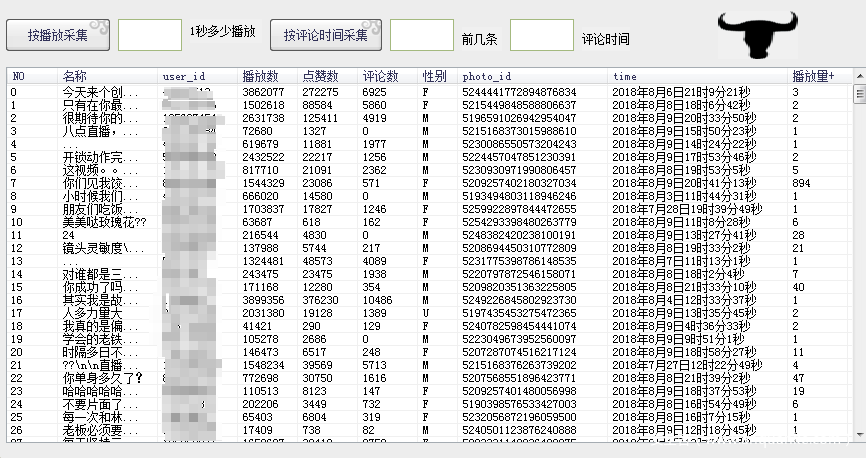Select row named 你单身多久了?
The height and width of the screenshot is (458, 866).
[x=430, y=378]
